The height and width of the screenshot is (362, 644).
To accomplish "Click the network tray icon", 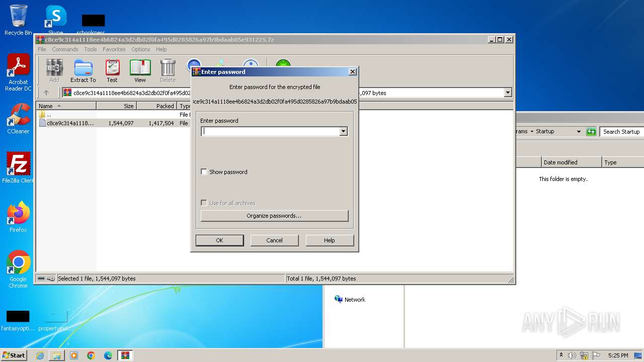I will click(584, 355).
